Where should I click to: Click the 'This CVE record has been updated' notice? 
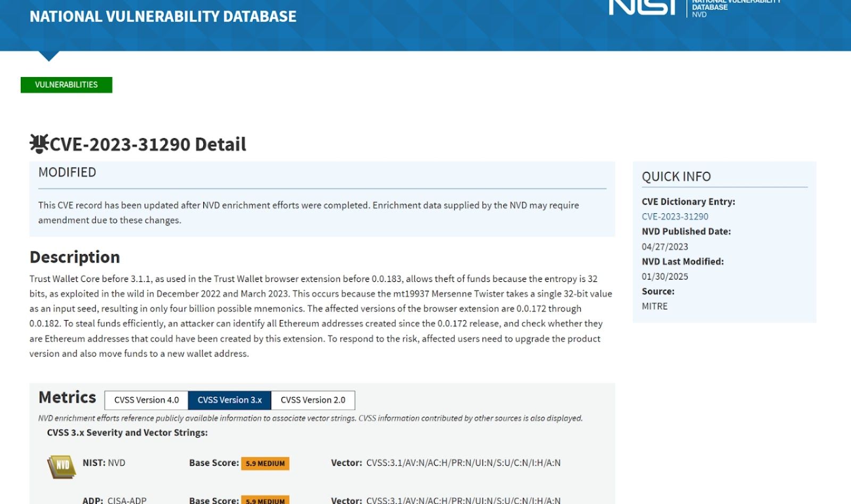coord(308,213)
